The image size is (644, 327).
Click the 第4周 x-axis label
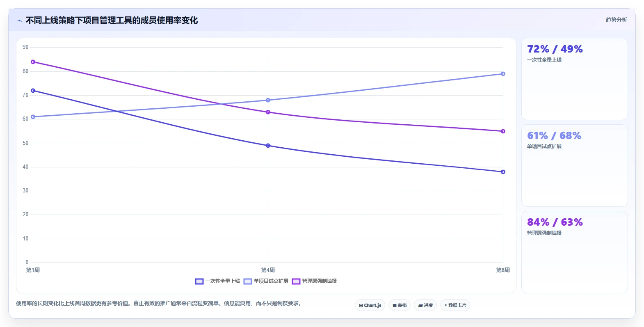click(268, 270)
